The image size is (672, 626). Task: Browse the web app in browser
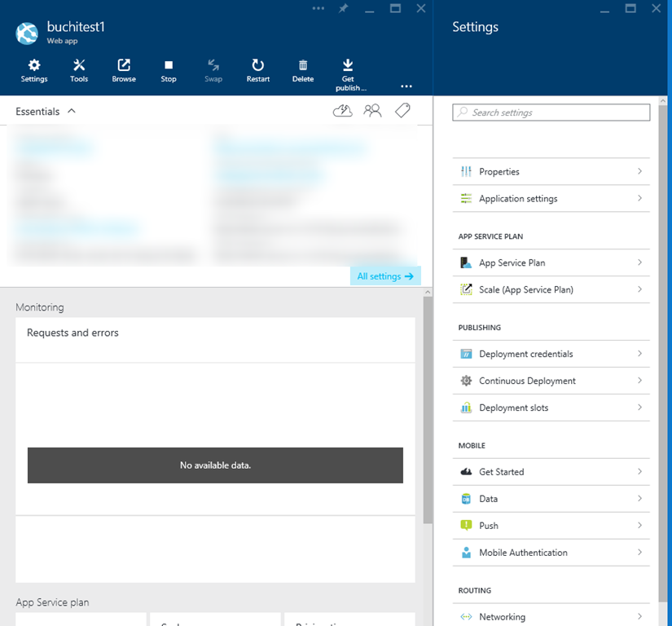tap(124, 70)
